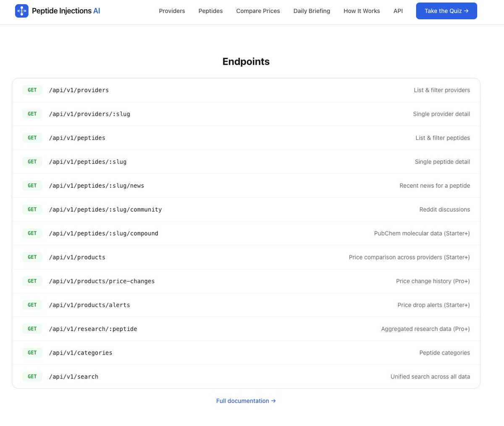Viewport: 504px width, 426px height.
Task: Click GET badge for /api/v1/providers
Action: pos(32,90)
